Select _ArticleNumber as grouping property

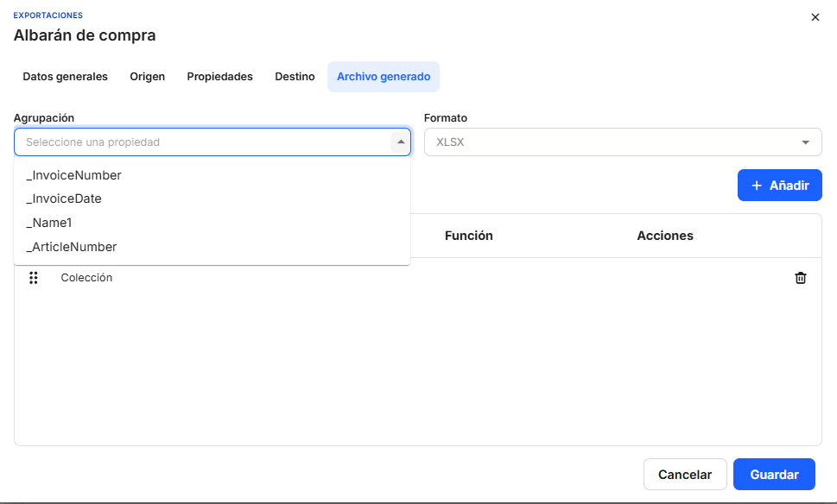click(x=72, y=247)
